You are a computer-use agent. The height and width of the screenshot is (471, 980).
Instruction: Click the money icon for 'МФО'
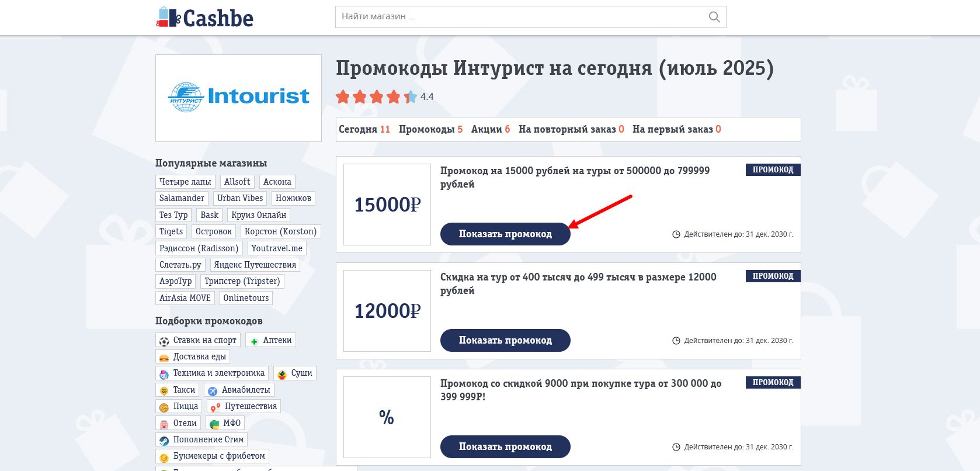click(214, 424)
